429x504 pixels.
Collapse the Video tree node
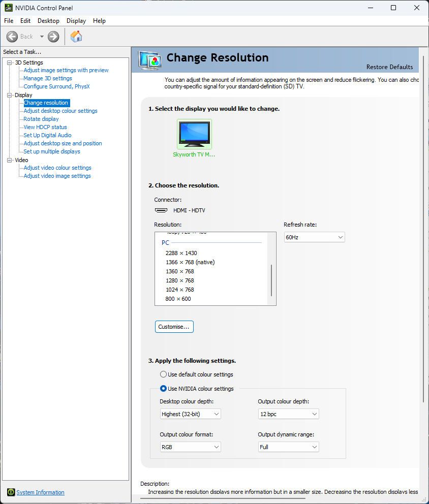10,160
